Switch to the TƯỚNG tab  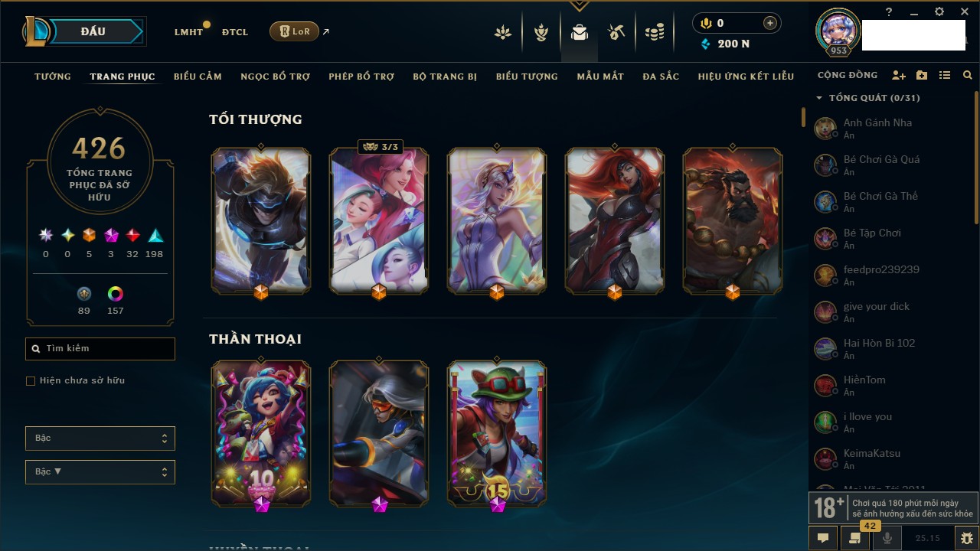pos(53,77)
